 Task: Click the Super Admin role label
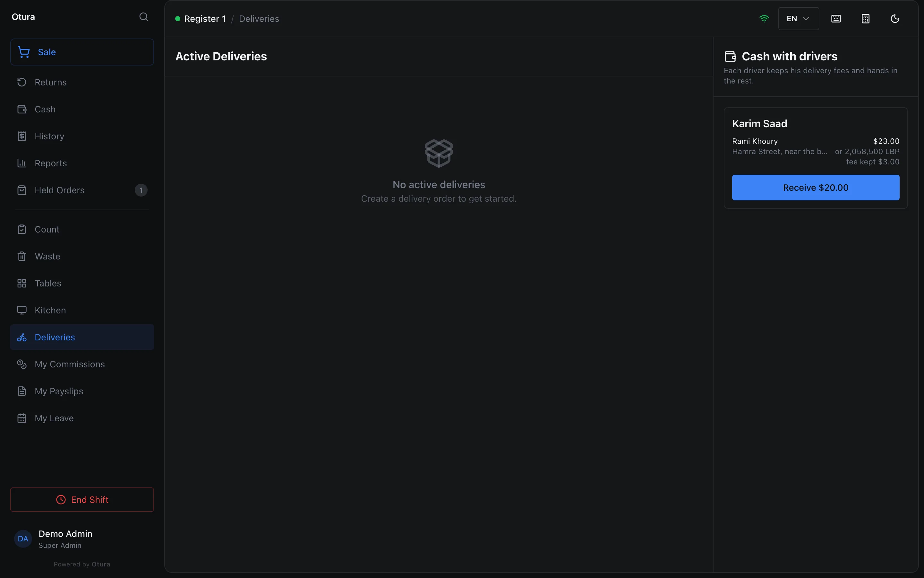coord(60,546)
